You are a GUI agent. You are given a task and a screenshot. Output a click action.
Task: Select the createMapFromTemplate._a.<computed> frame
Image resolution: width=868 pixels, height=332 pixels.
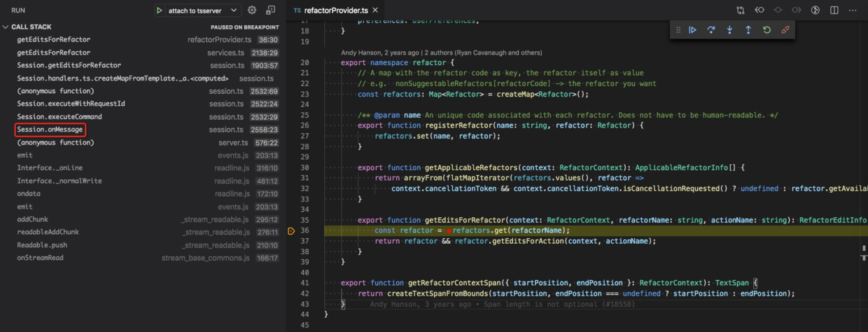143,78
